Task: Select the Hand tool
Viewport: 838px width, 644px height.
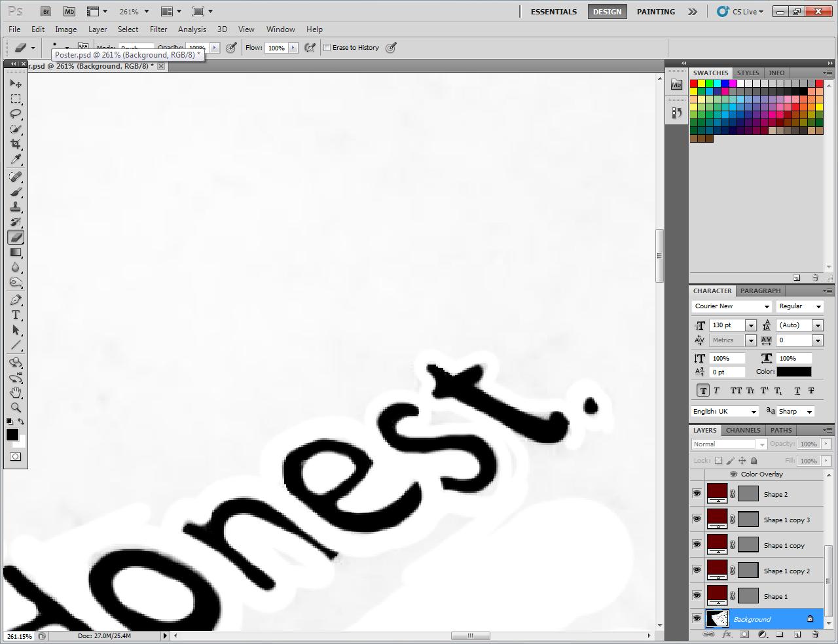Action: (16, 392)
